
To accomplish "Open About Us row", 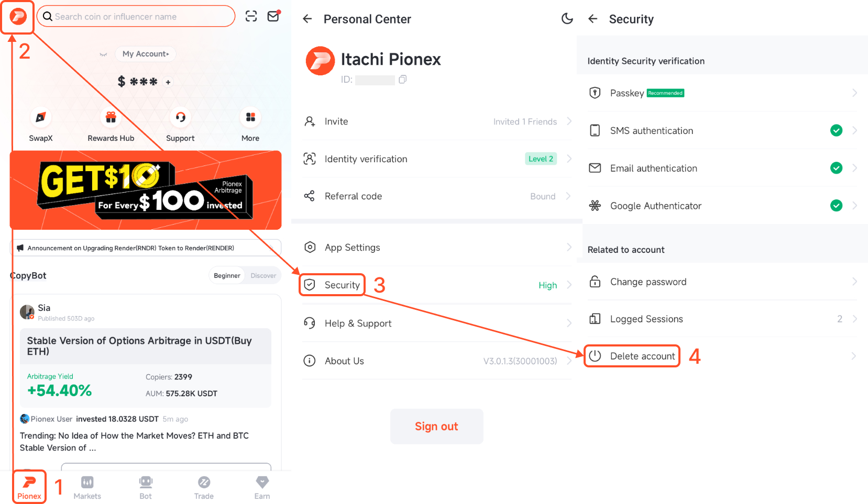I will click(437, 361).
